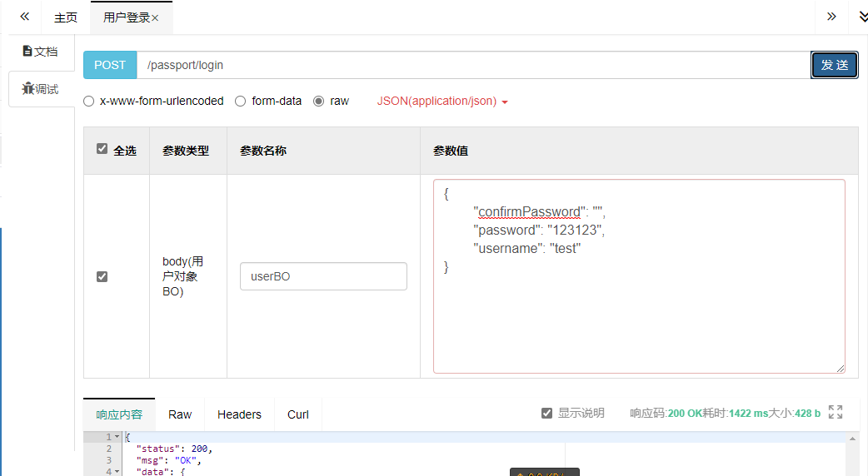Viewport: 868px width, 476px height.
Task: Toggle the 全选 select-all checkbox
Action: click(102, 149)
